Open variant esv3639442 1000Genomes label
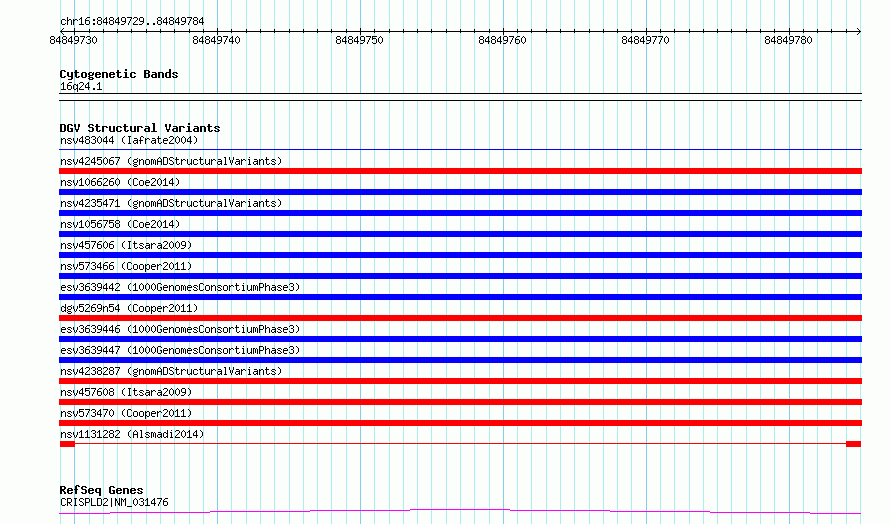The width and height of the screenshot is (890, 524). click(180, 287)
